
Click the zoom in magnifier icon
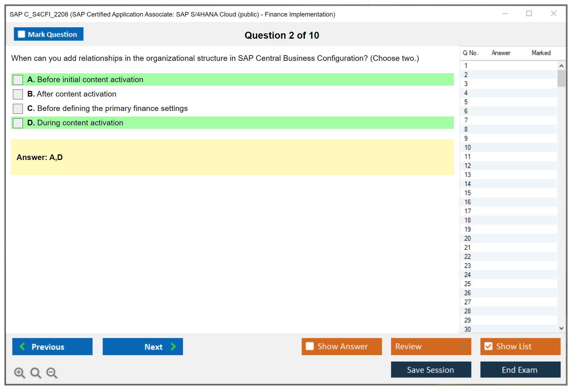[19, 373]
